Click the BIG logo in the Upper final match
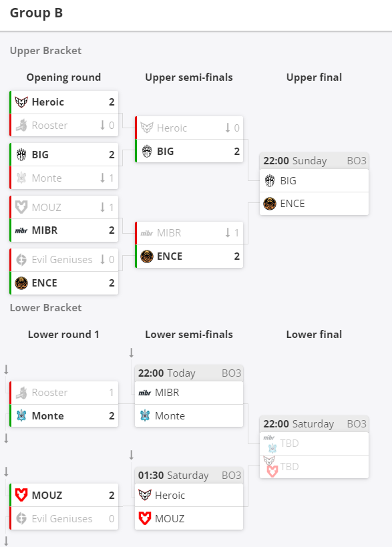The height and width of the screenshot is (547, 392). (x=270, y=181)
